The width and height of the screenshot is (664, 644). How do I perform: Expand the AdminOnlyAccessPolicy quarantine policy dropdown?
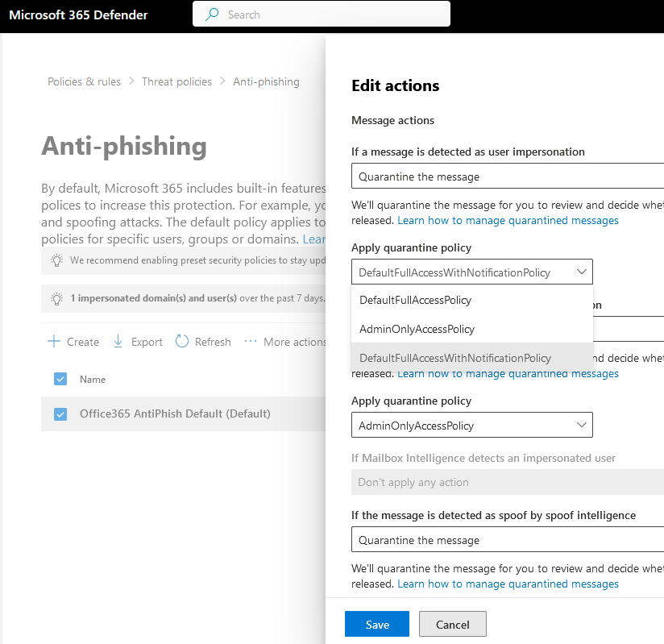click(x=582, y=426)
